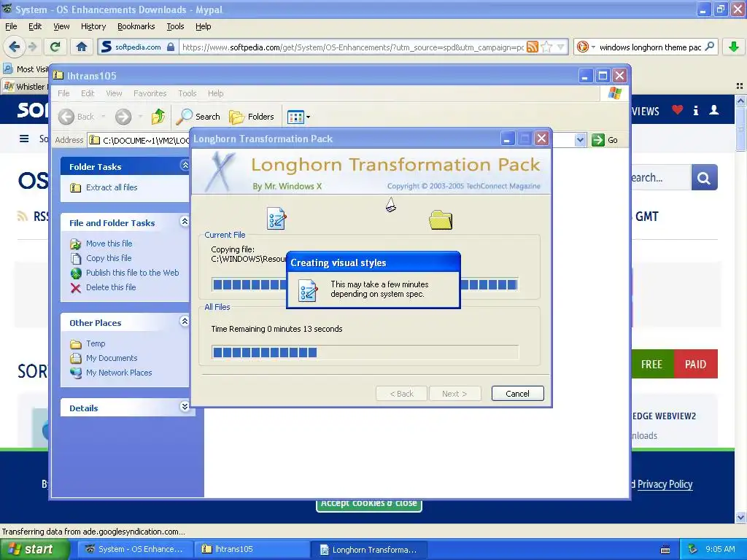Click the Softpedia info icon
Image resolution: width=747 pixels, height=560 pixels.
tap(696, 111)
